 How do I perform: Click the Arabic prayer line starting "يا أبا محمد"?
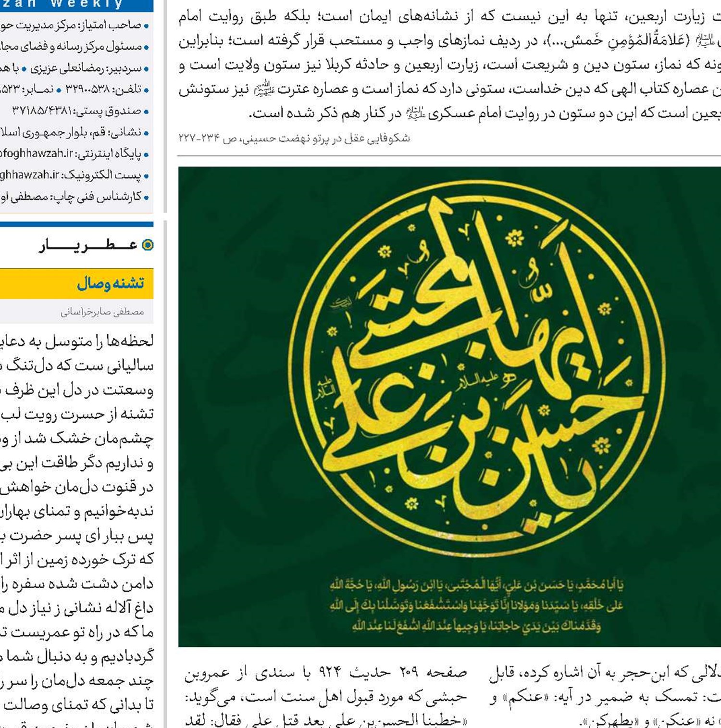click(x=477, y=585)
